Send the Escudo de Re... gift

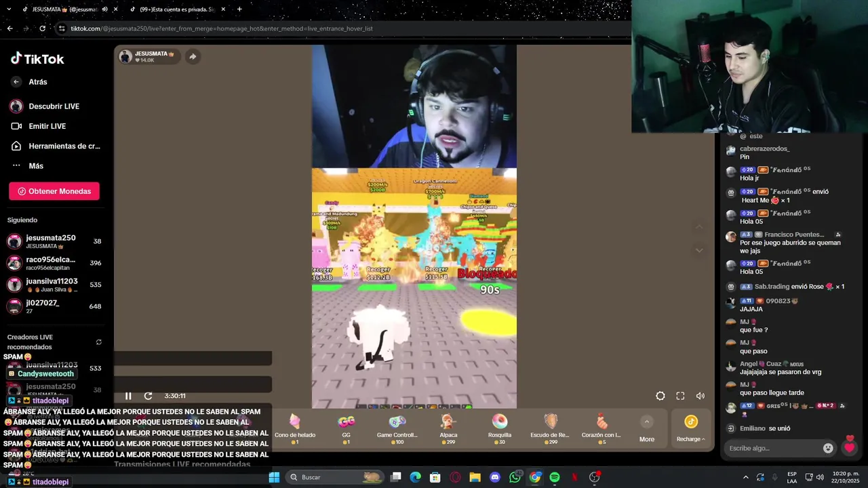pos(551,429)
